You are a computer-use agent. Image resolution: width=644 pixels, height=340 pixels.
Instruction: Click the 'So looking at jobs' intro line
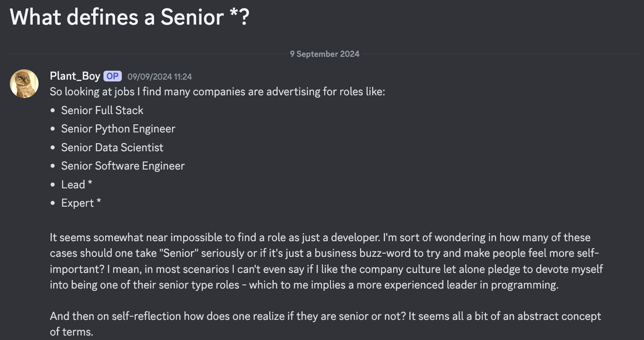click(217, 92)
